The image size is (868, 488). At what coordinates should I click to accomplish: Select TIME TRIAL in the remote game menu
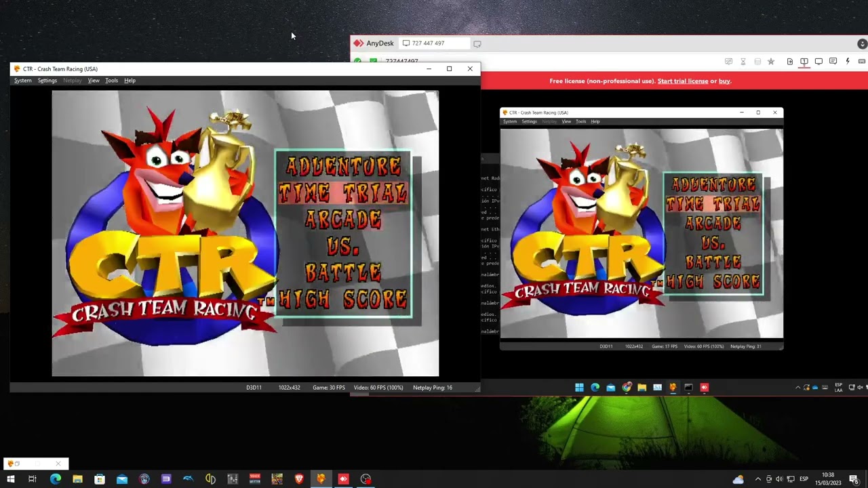tap(713, 203)
